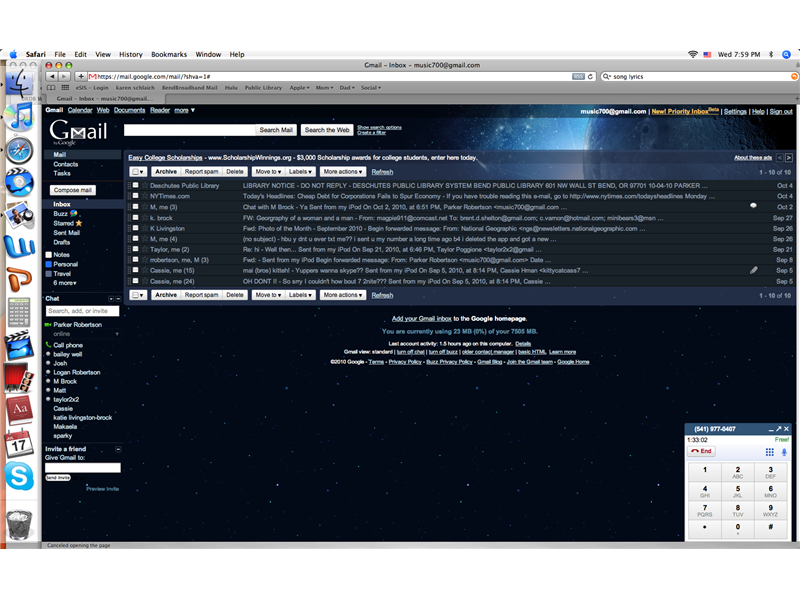Open Top Sites grid icon
This screenshot has height=600, width=800.
[65, 88]
